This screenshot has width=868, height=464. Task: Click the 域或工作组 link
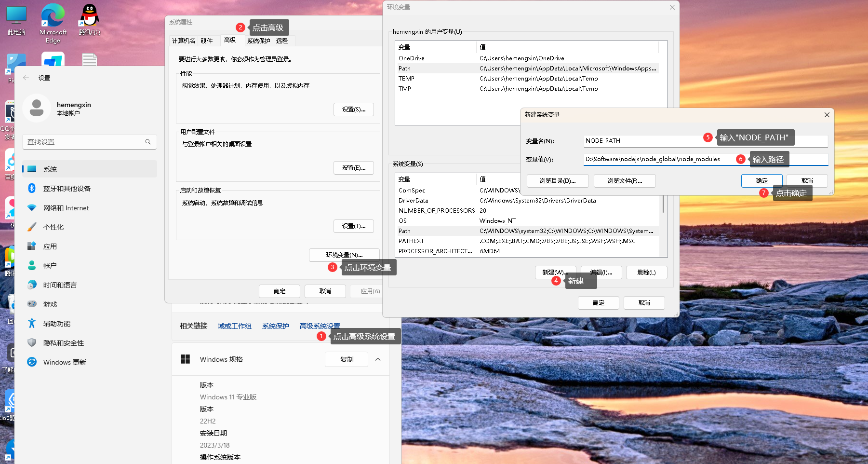[x=235, y=326]
